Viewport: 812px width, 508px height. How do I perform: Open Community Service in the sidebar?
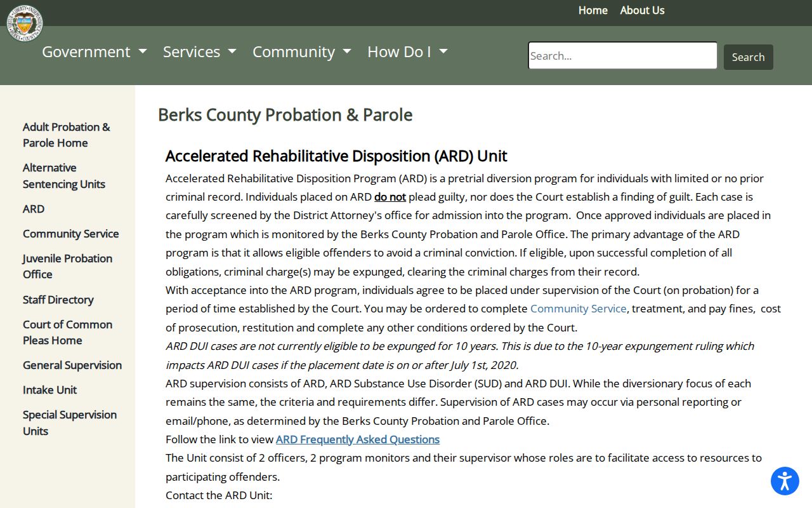tap(71, 234)
